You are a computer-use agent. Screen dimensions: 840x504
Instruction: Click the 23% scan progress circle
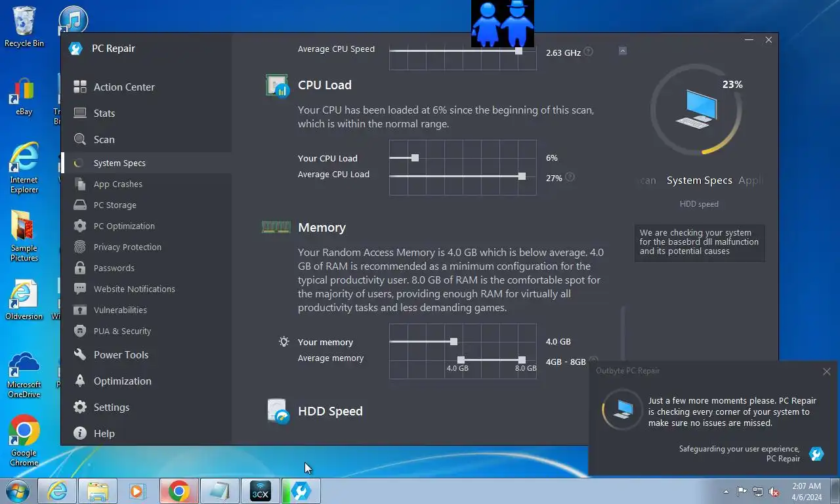(697, 109)
